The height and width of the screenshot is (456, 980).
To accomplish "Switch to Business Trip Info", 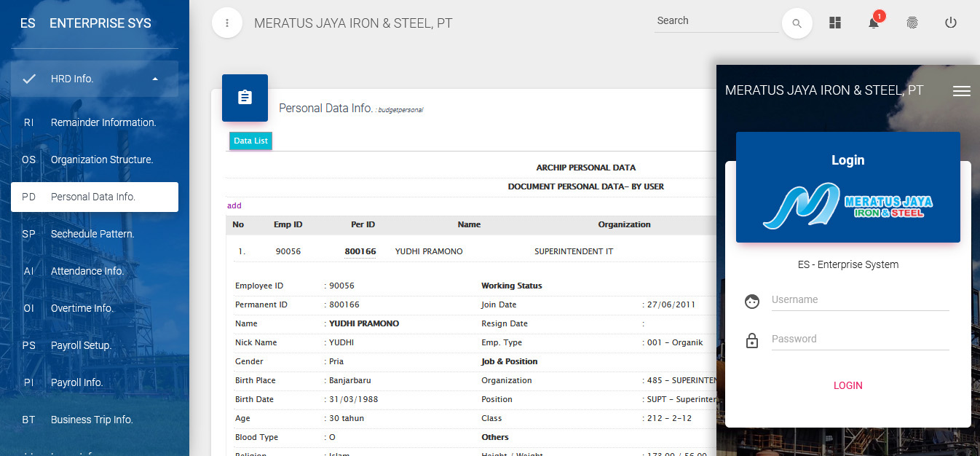I will [x=91, y=419].
